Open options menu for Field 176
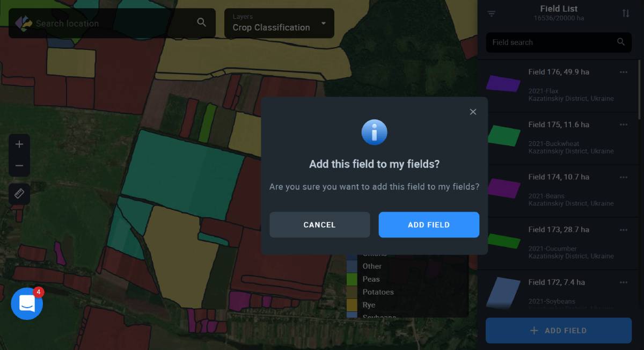 tap(624, 72)
